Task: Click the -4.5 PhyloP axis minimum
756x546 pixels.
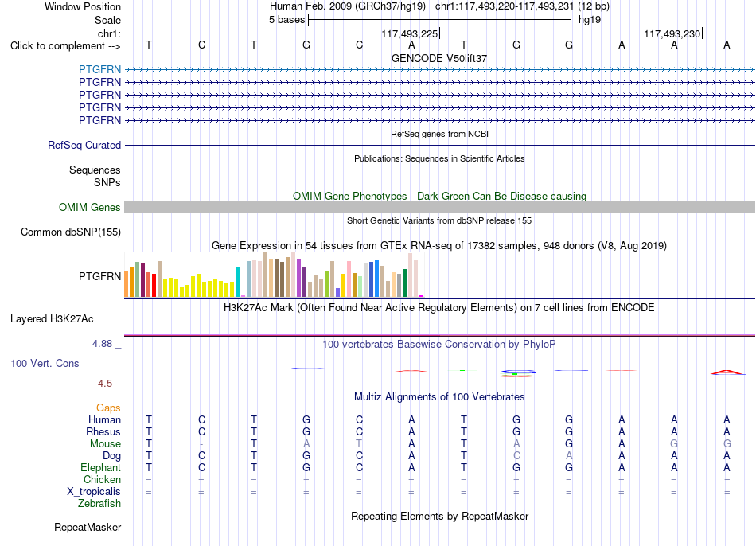Action: point(103,384)
